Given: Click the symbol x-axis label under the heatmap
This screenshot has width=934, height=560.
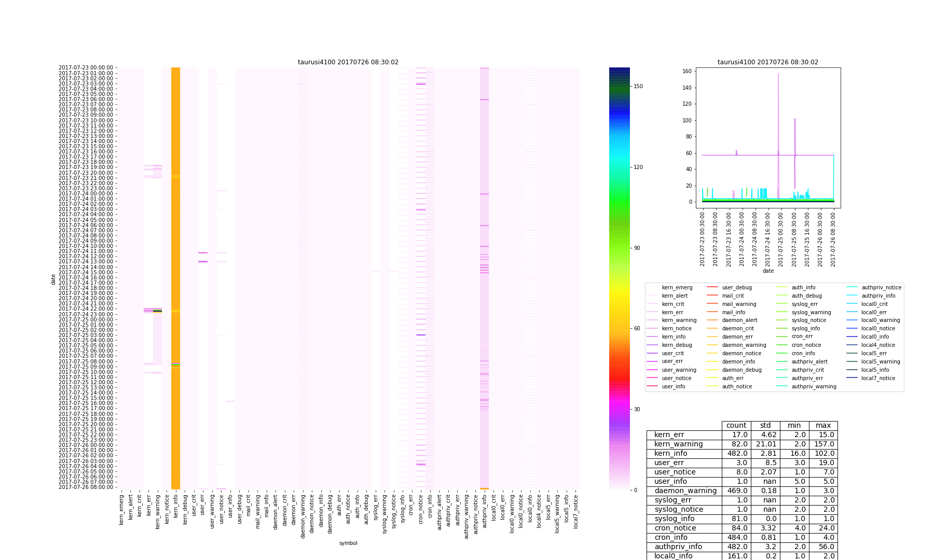Looking at the screenshot, I should click(348, 543).
